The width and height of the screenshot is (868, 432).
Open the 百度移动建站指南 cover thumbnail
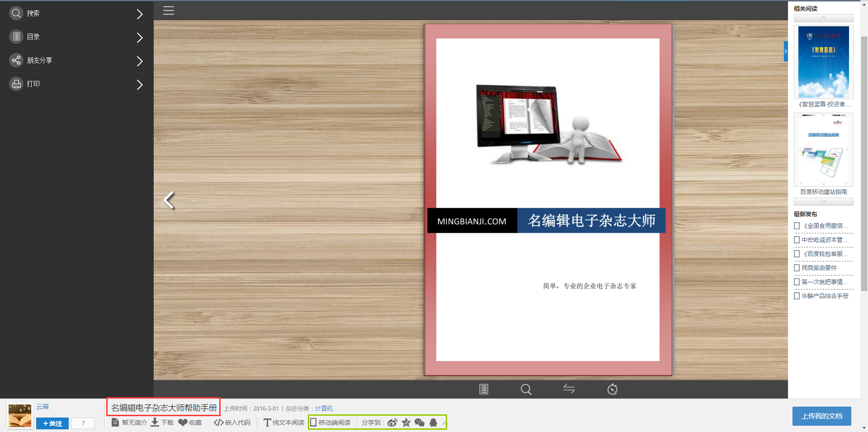click(x=823, y=149)
